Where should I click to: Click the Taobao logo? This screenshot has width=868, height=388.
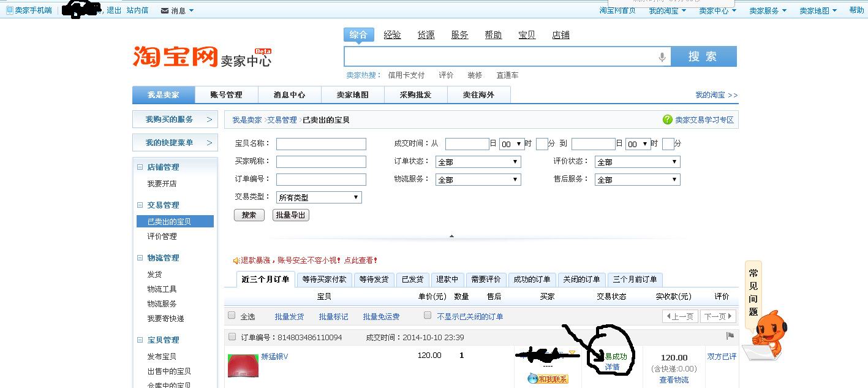(176, 56)
